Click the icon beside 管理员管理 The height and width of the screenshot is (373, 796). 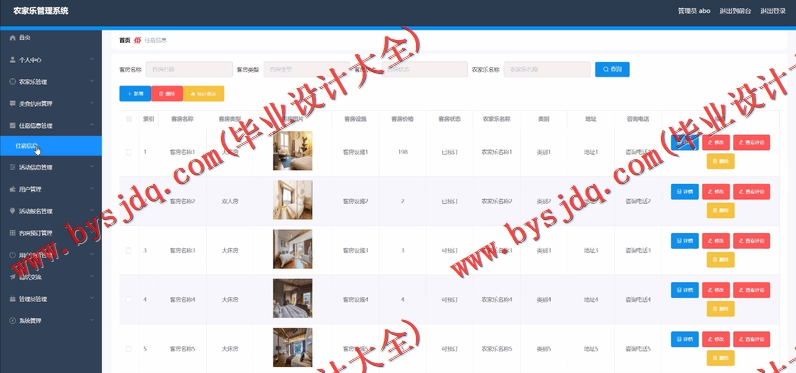click(x=13, y=299)
